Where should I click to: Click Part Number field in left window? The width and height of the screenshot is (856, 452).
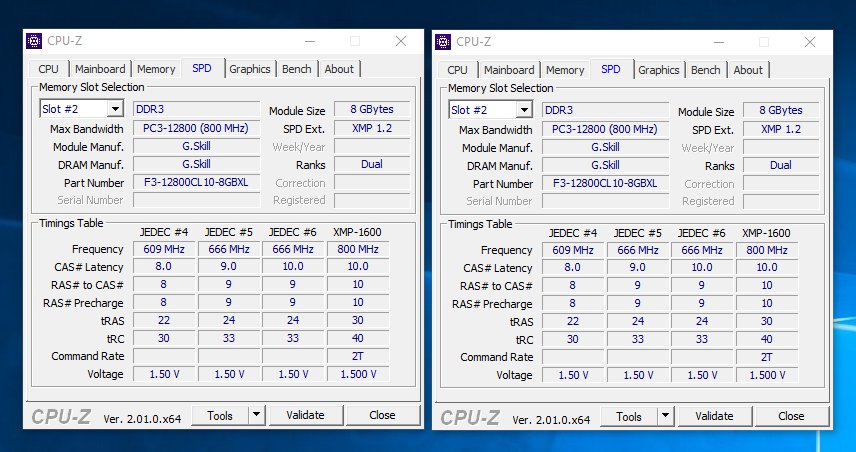click(196, 183)
